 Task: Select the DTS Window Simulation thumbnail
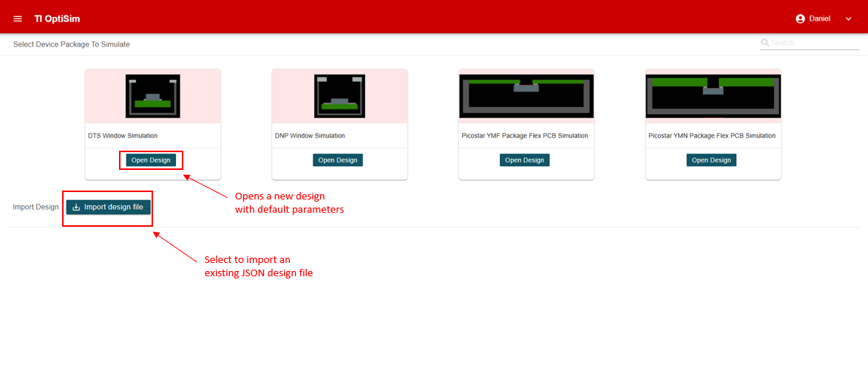tap(153, 96)
